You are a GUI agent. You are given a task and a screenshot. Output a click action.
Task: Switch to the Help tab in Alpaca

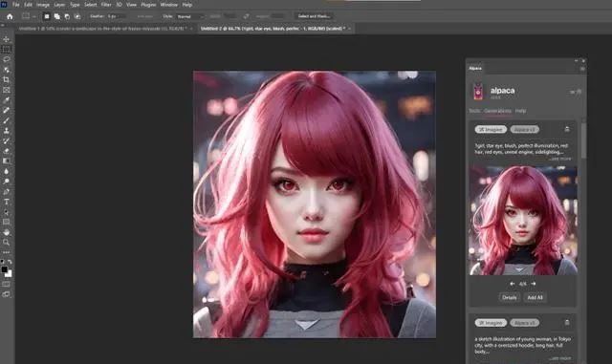click(520, 111)
